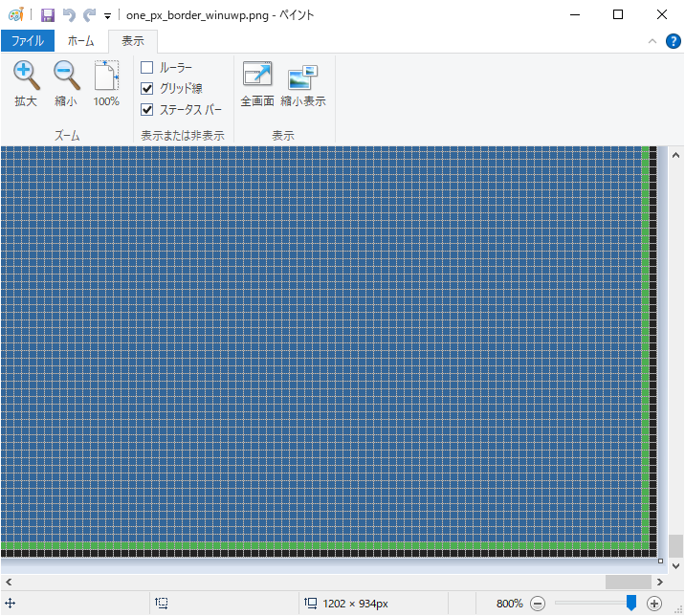The width and height of the screenshot is (685, 616).
Task: Click the horizontal scrollbar left arrow
Action: pyautogui.click(x=9, y=582)
